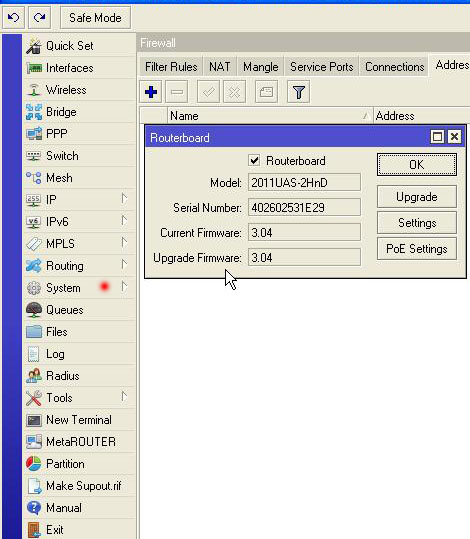Click the Comment note toolbar button

[266, 92]
